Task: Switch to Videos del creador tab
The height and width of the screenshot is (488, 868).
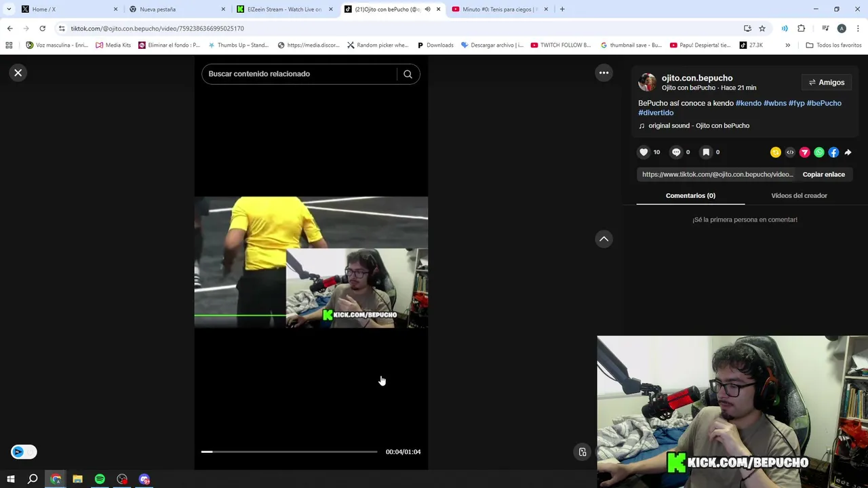Action: [x=799, y=195]
